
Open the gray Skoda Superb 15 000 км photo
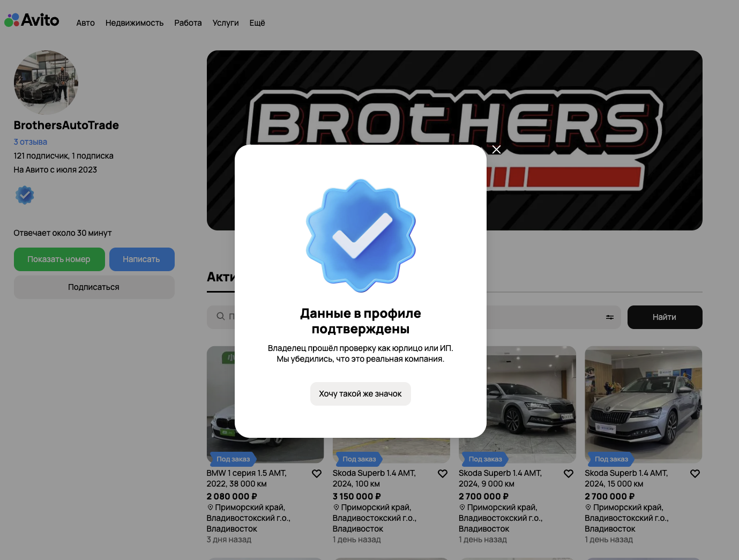click(643, 405)
